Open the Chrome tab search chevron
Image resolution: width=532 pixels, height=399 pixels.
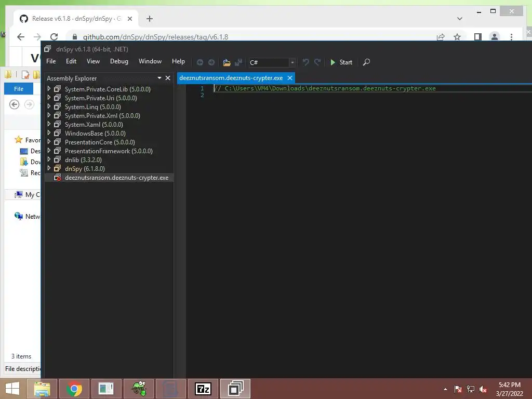460,19
